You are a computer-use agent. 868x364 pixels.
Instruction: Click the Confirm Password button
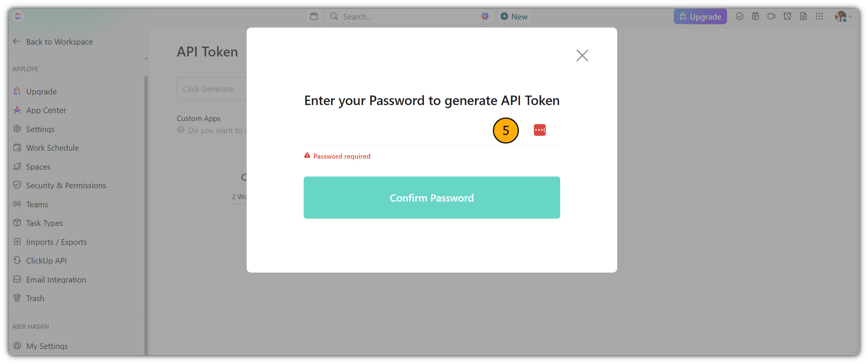click(432, 198)
